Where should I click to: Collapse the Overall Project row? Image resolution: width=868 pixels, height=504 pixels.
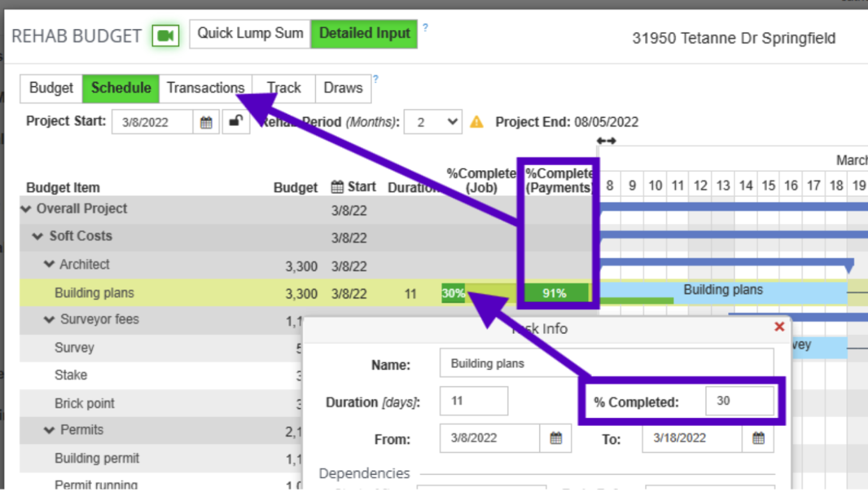26,209
